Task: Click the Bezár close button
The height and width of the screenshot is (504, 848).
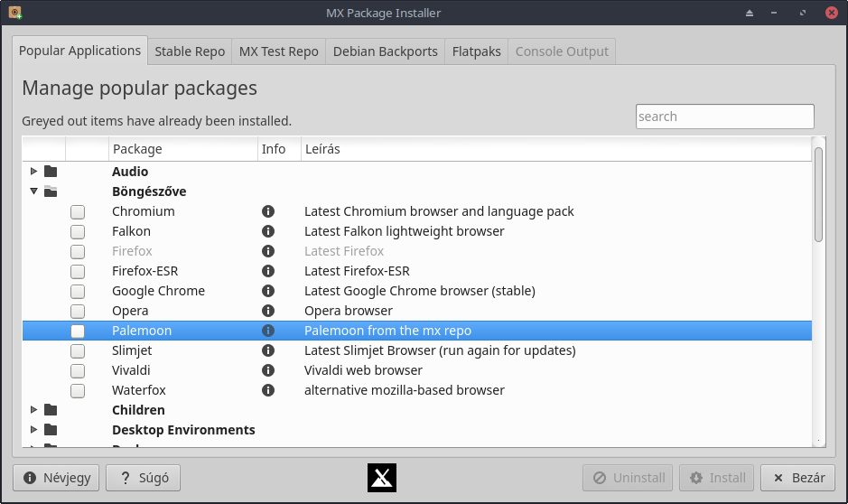Action: (797, 478)
